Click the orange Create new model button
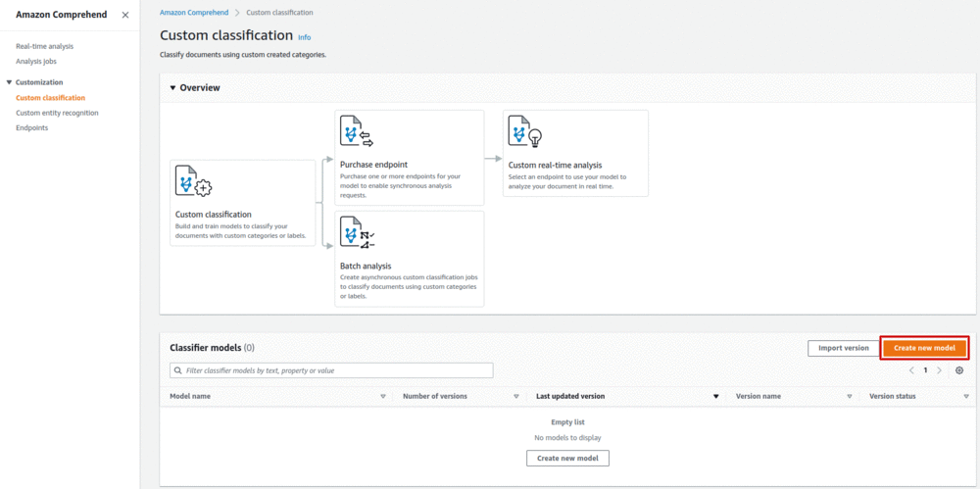 click(x=924, y=348)
